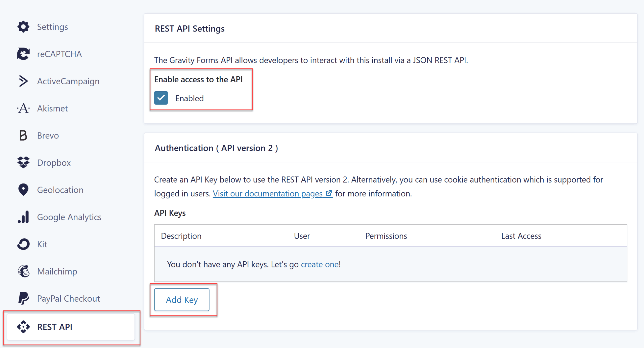Click the Mailchimp monkey icon
The image size is (644, 348).
23,271
